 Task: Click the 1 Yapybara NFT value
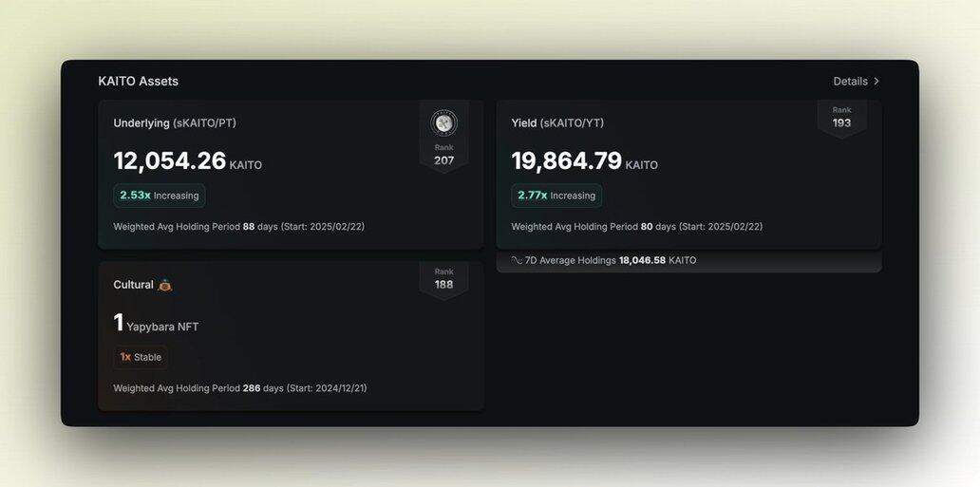point(156,324)
